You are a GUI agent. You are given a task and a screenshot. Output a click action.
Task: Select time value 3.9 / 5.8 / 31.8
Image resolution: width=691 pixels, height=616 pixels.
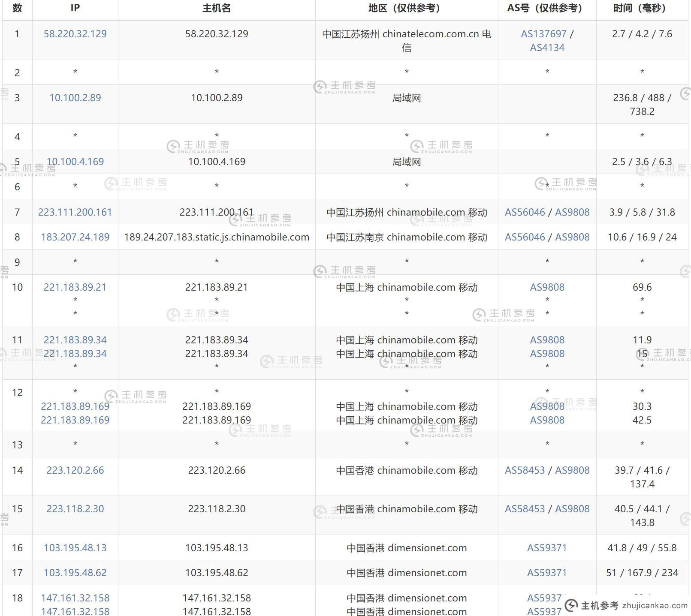point(642,212)
